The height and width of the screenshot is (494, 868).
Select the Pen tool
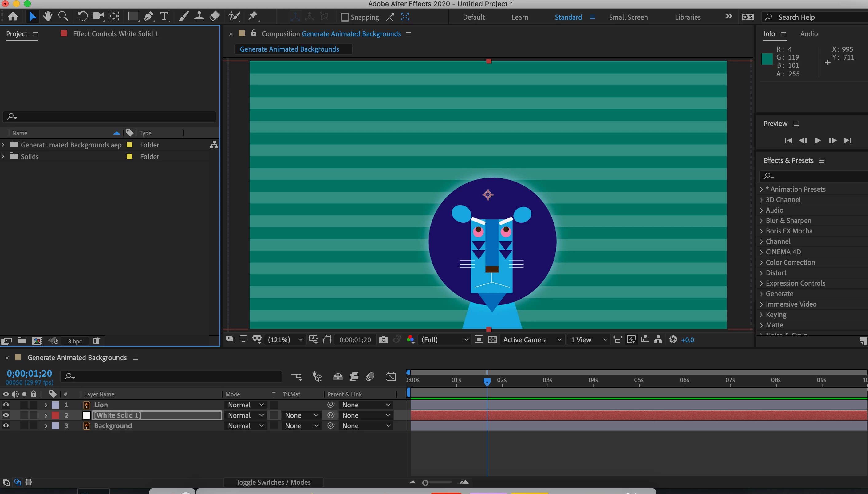tap(148, 16)
